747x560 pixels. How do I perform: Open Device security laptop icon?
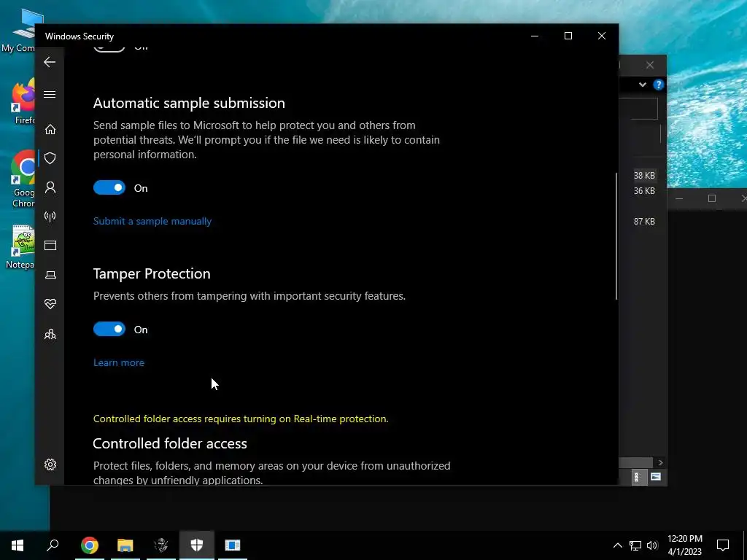coord(50,275)
